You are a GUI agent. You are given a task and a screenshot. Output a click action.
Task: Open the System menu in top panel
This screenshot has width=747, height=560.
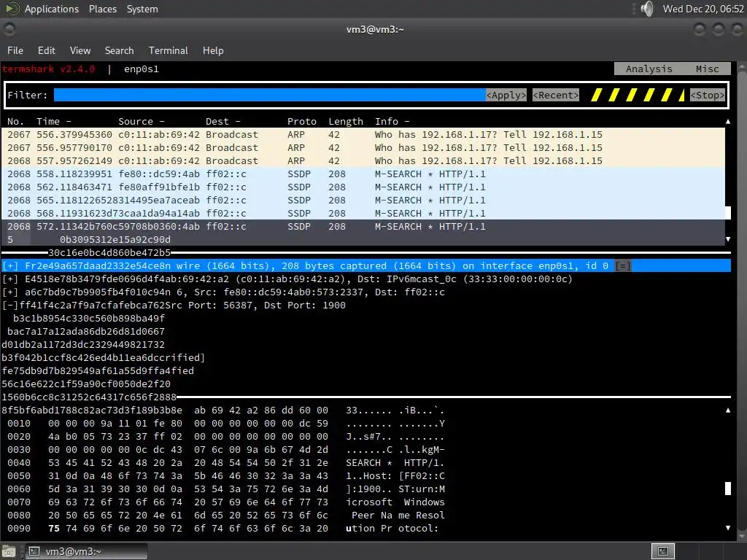tap(142, 9)
